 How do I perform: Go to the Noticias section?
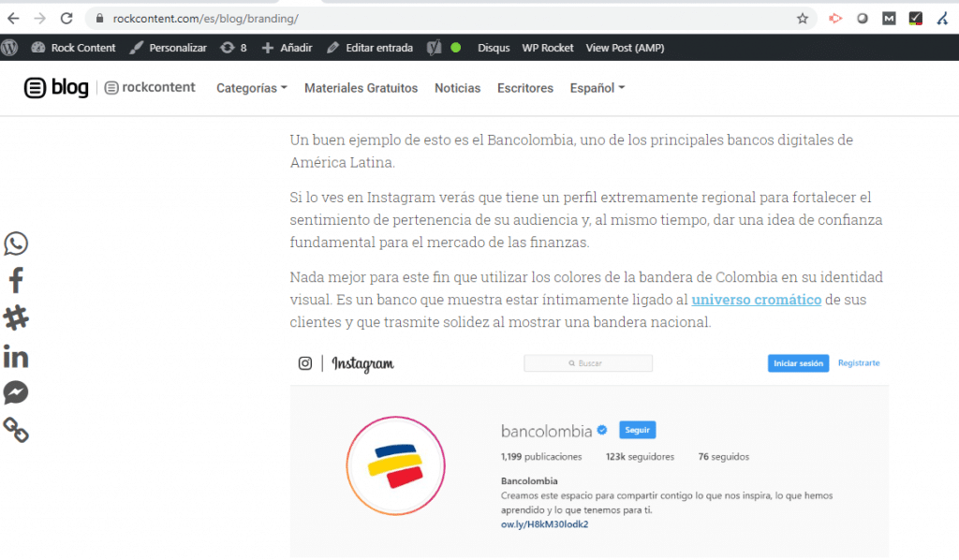(x=457, y=88)
